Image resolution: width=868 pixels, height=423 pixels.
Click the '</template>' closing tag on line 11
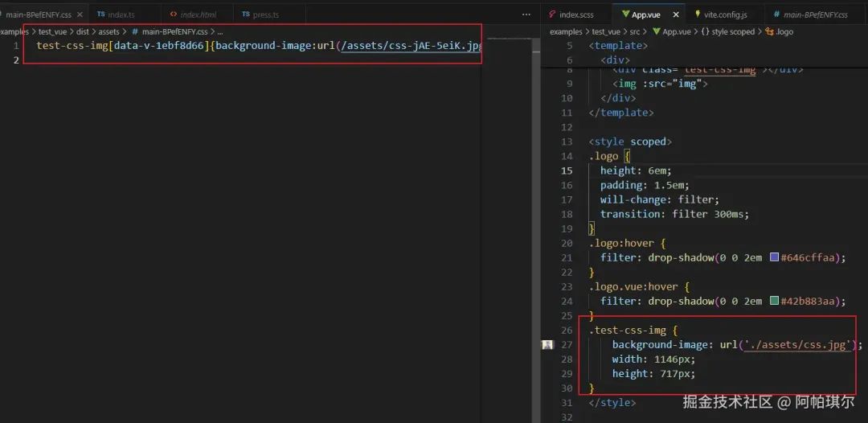(x=621, y=113)
